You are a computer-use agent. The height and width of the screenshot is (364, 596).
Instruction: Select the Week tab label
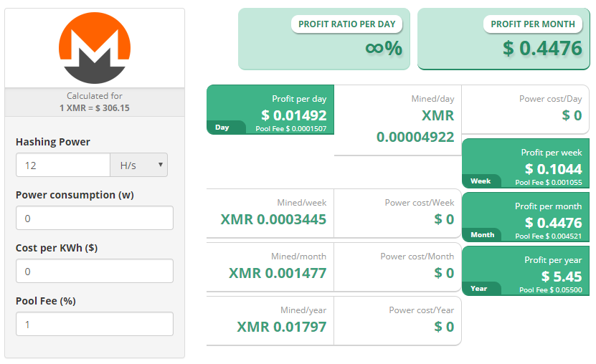481,181
